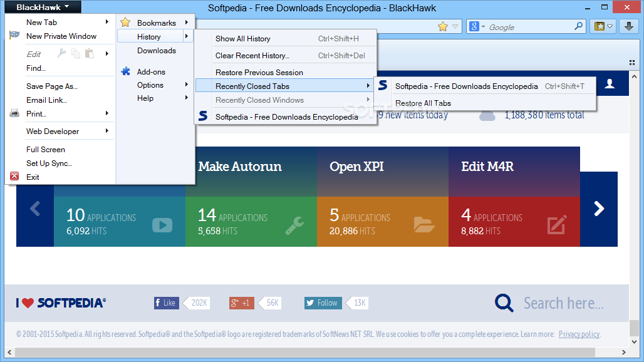
Task: Choose Clear Recent History
Action: tap(286, 55)
